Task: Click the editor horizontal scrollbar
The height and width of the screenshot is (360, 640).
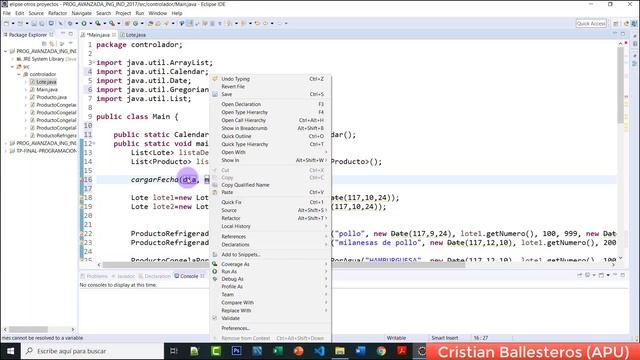Action: (284, 264)
